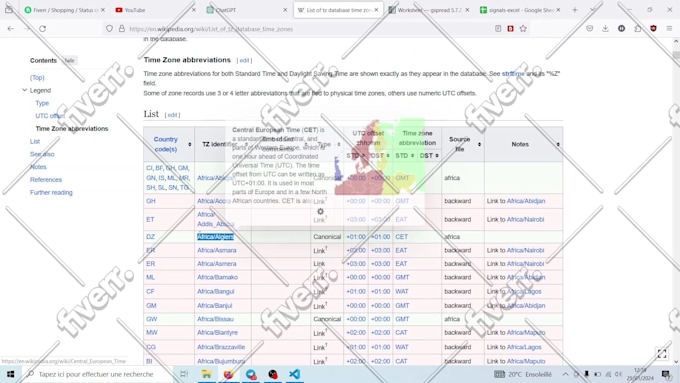Screen dimensions: 680x383
Task: Click the fullscreen icon at the bottom right
Action: click(662, 354)
